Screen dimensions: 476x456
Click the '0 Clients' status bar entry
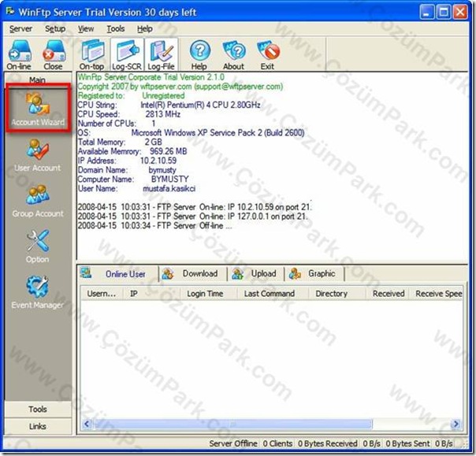click(x=277, y=443)
